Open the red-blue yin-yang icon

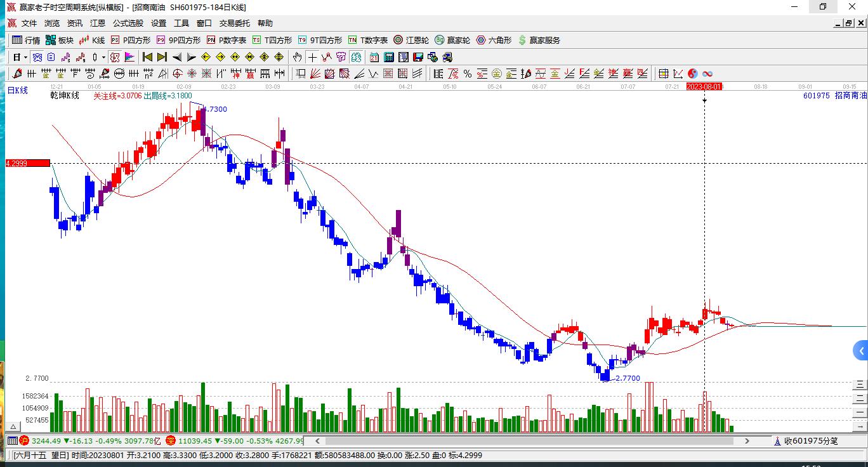(693, 74)
